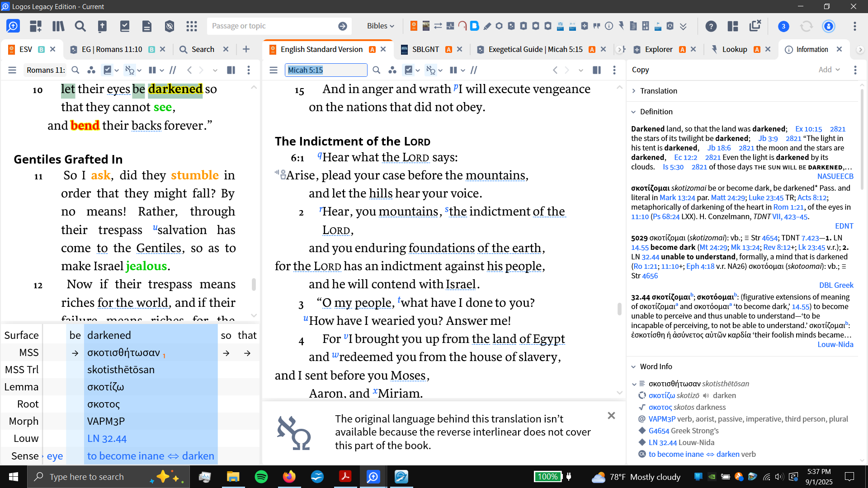Toggle the split-view columns icon in Romans panel
This screenshot has width=868, height=488.
231,70
